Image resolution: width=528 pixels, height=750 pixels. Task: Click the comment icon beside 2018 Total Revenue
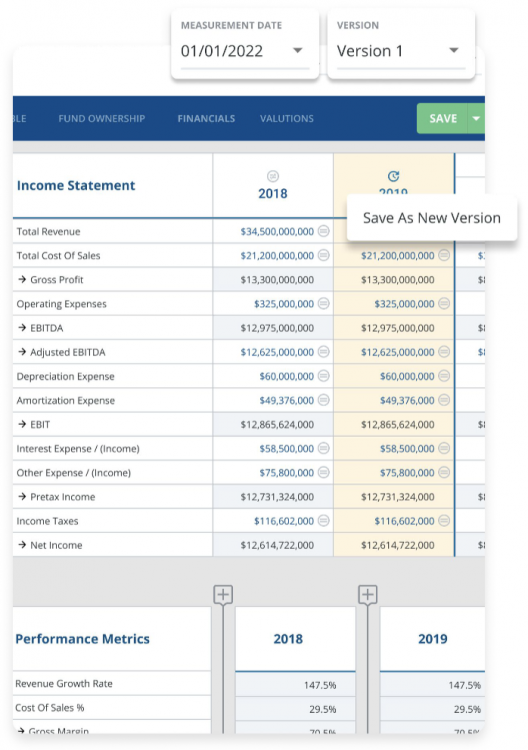324,231
